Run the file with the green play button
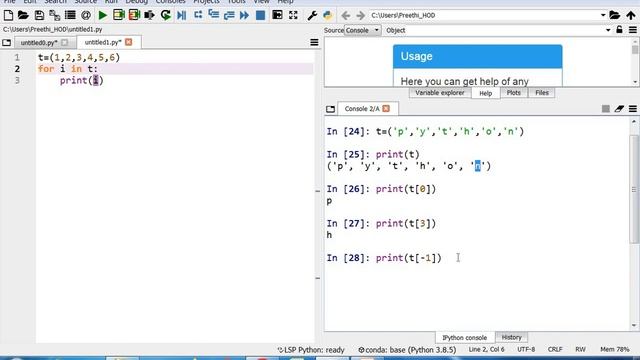Viewport: 640px width, 360px height. 102,16
